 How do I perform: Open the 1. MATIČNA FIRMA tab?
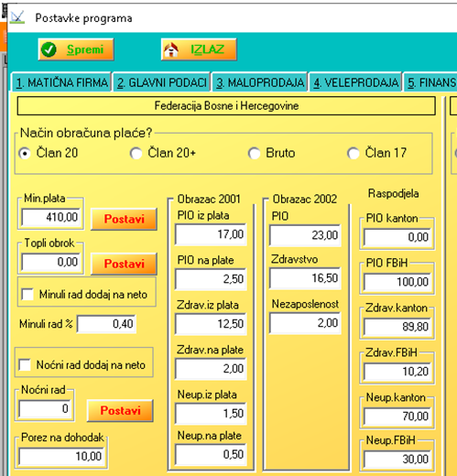(61, 82)
